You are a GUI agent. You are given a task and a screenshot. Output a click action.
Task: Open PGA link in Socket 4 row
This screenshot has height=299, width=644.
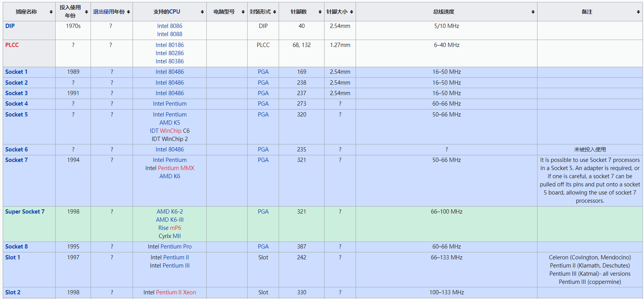click(x=263, y=104)
